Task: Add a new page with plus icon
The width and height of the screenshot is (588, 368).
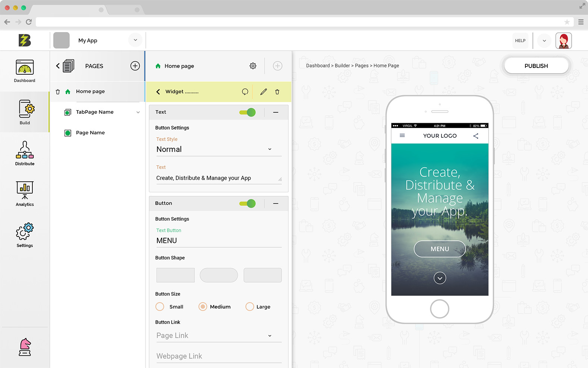Action: point(135,66)
